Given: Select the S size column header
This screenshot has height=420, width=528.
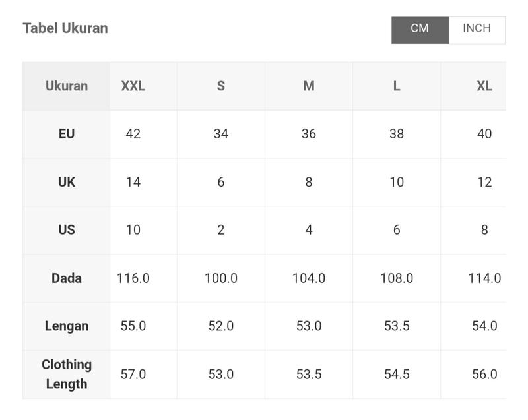Looking at the screenshot, I should click(x=221, y=86).
